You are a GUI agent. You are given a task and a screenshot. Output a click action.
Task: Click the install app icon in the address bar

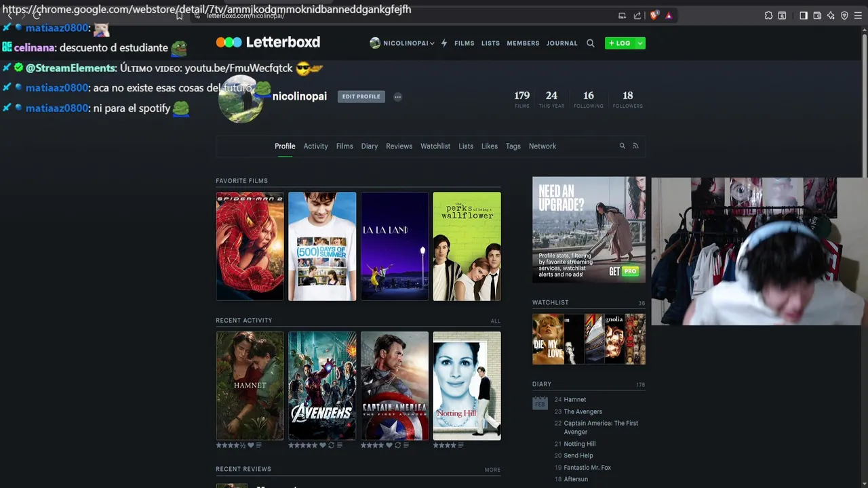pos(622,16)
